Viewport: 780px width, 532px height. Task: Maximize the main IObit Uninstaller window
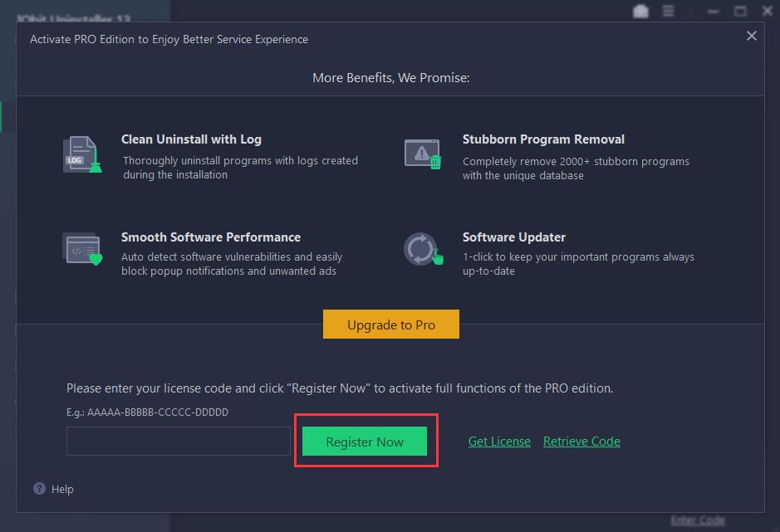(740, 11)
